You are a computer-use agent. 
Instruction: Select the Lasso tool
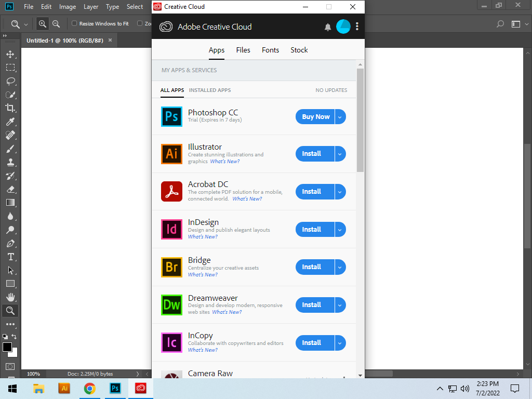coord(10,81)
